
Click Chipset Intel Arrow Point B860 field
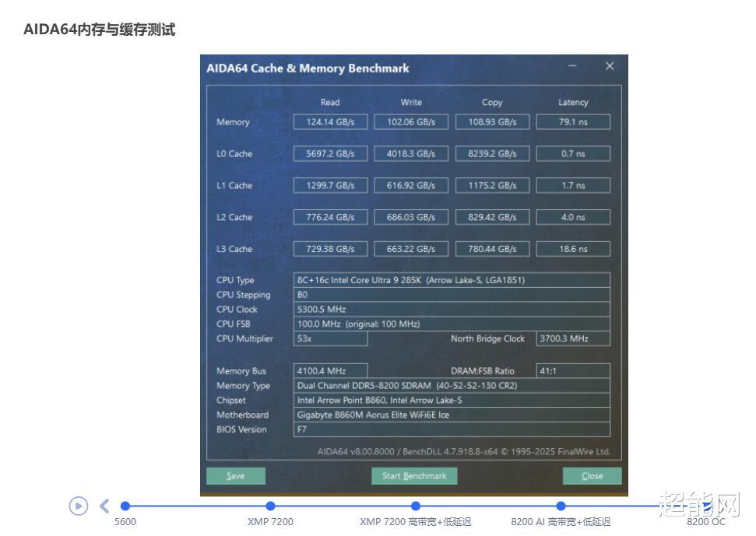pyautogui.click(x=452, y=400)
